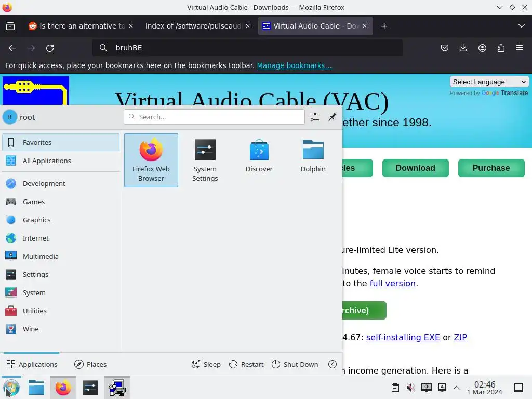Select the Firefox taskbar icon
532x399 pixels.
point(63,388)
